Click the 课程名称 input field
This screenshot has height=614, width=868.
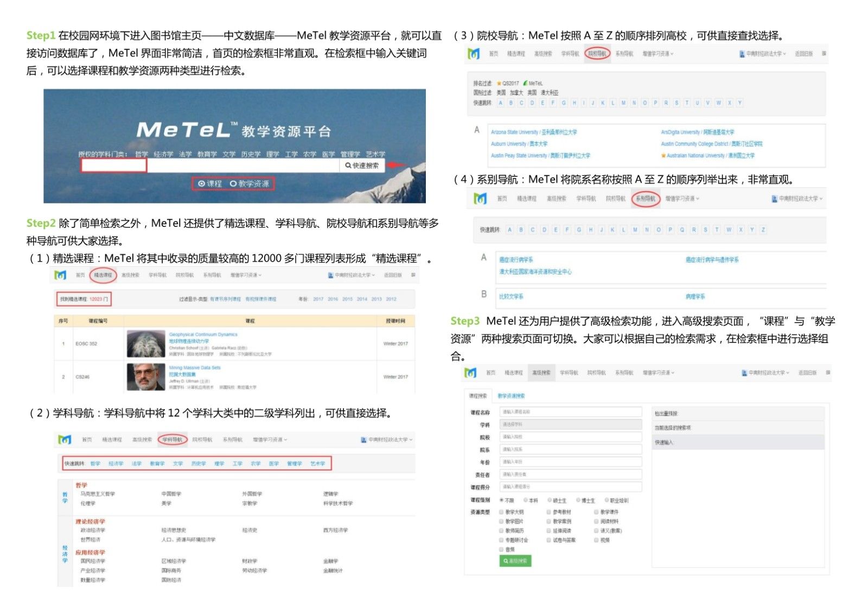pos(571,412)
